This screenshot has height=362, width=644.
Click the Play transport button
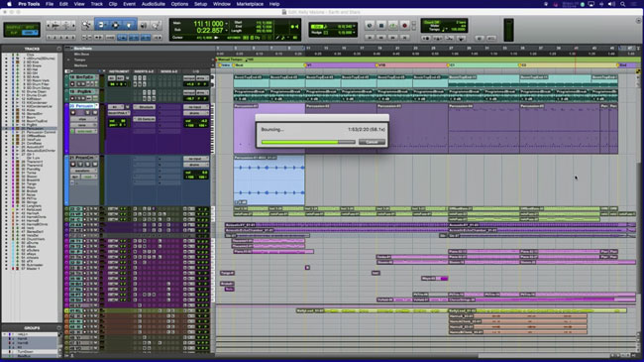(x=392, y=26)
